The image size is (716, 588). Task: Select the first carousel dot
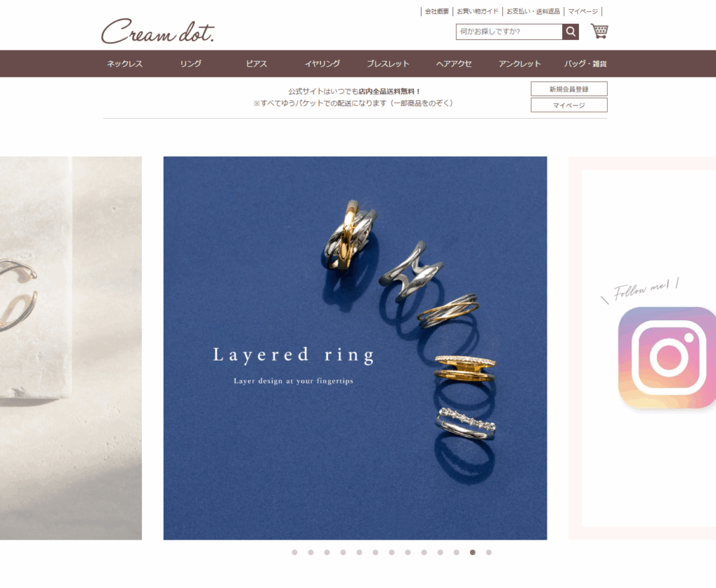click(x=294, y=552)
